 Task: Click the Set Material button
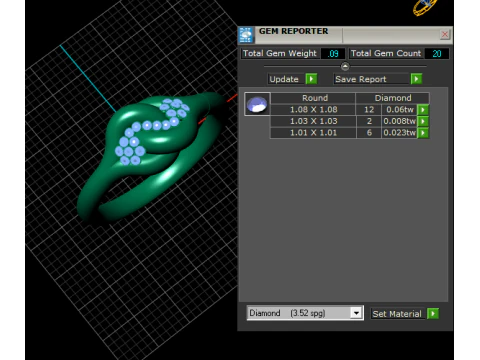(397, 314)
